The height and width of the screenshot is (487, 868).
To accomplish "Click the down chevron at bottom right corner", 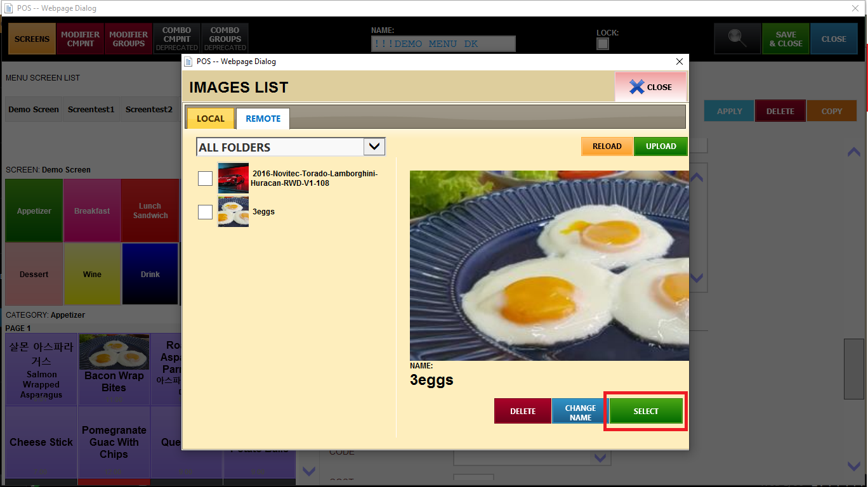I will 854,466.
